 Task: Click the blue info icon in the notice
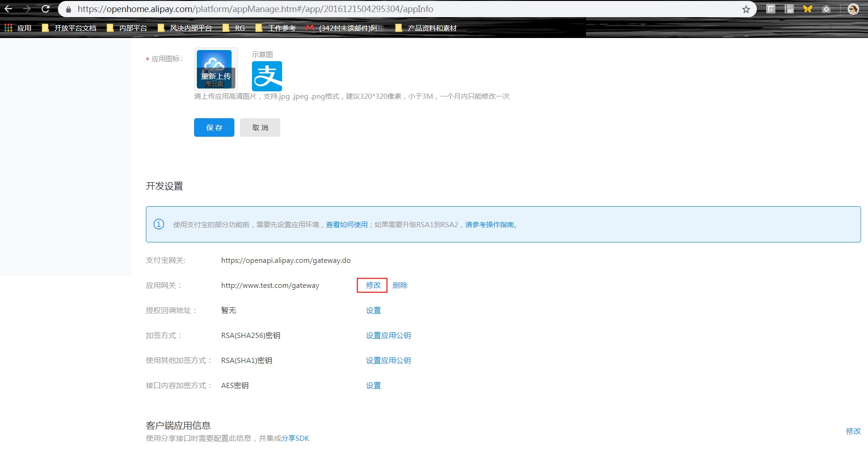pos(159,224)
